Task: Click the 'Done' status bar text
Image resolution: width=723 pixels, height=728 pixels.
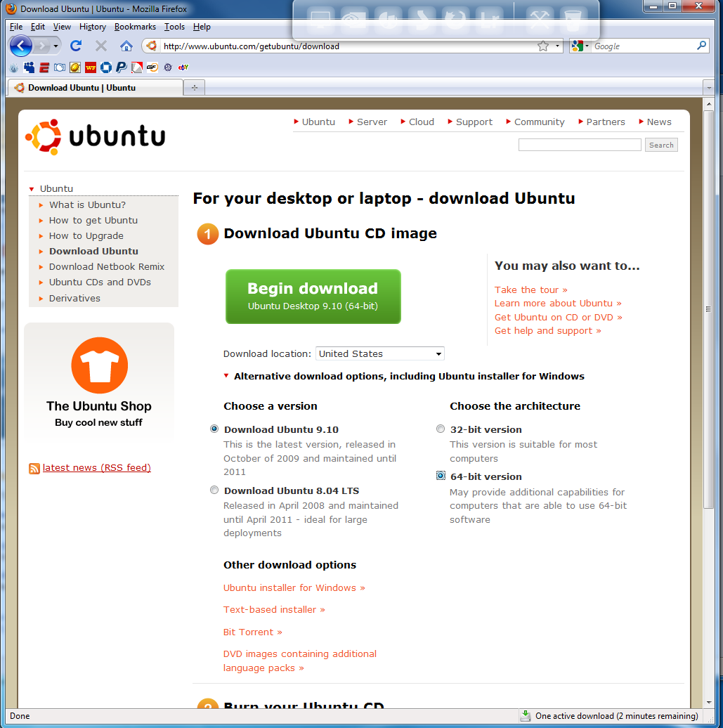Action: click(x=20, y=716)
